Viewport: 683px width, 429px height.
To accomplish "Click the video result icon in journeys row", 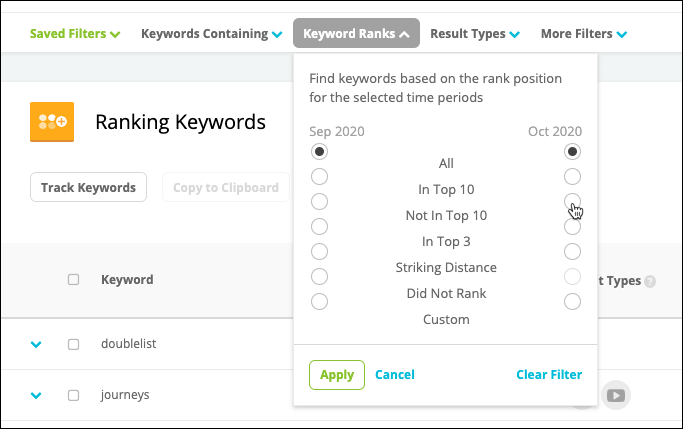I will [x=615, y=395].
